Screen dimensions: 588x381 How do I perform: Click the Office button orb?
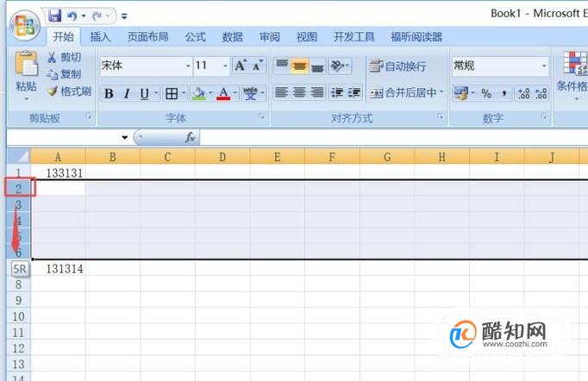pos(25,26)
